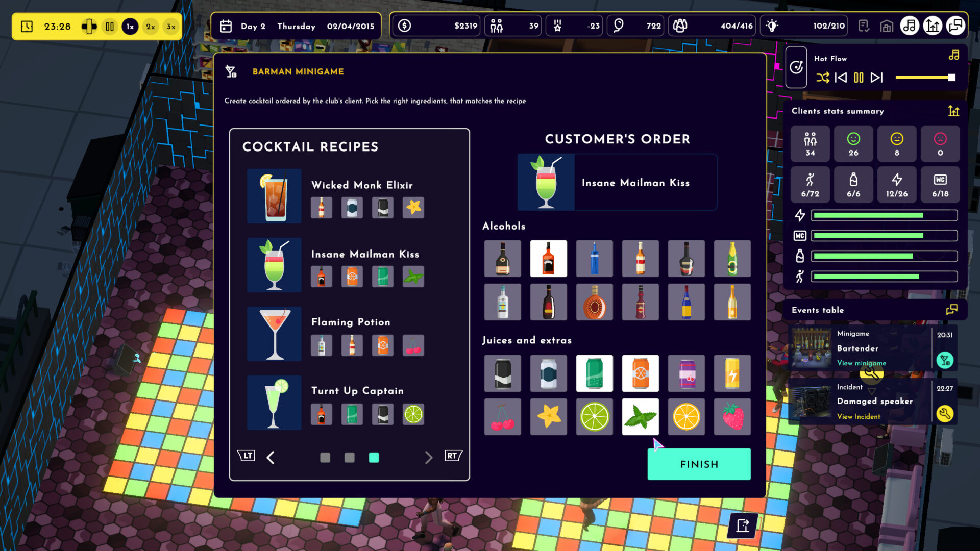Pick the purple soda can

[686, 373]
